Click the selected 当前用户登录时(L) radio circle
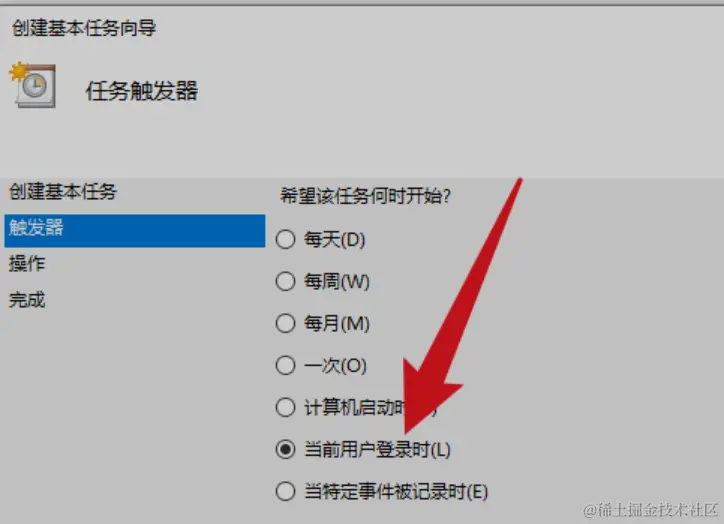This screenshot has width=724, height=524. (285, 449)
